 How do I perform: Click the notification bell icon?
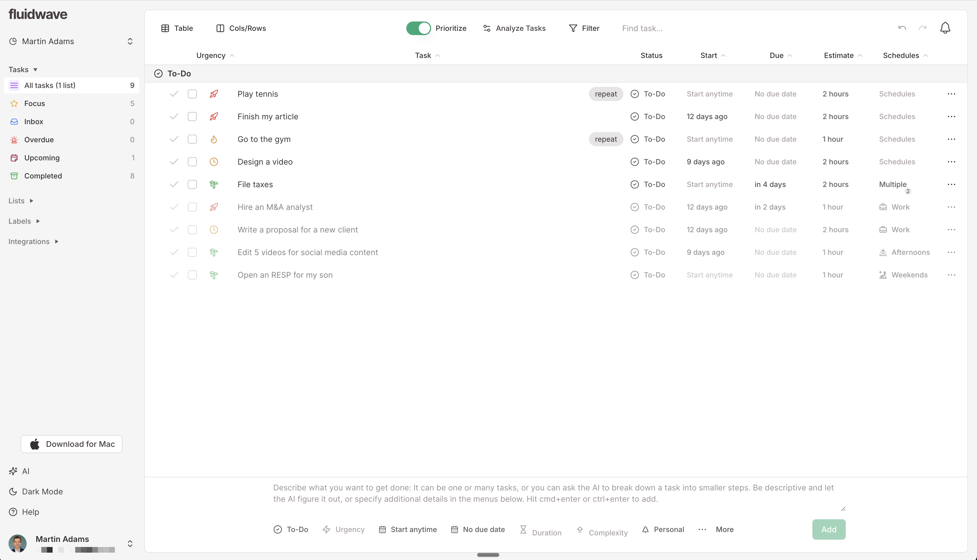(x=945, y=28)
